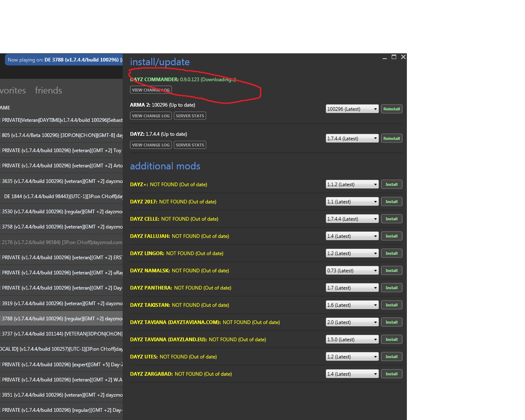Select PRIVATE veteran GMT +2 ERS server
The width and height of the screenshot is (525, 420).
61,258
